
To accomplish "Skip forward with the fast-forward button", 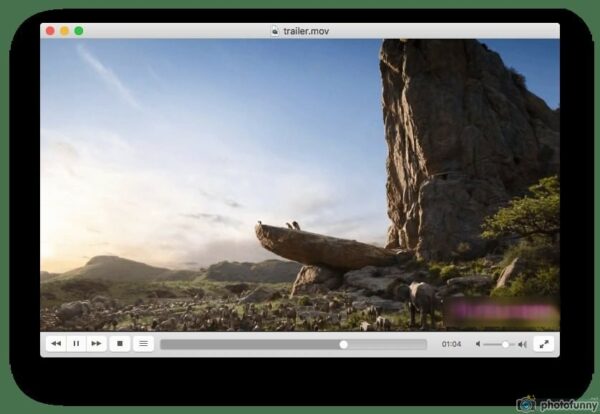I will tap(96, 344).
